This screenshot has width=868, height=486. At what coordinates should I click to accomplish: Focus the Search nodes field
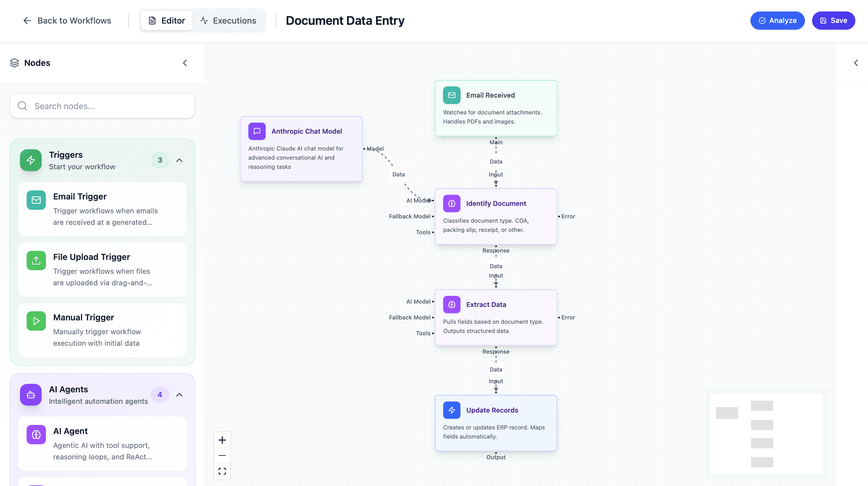[x=102, y=106]
